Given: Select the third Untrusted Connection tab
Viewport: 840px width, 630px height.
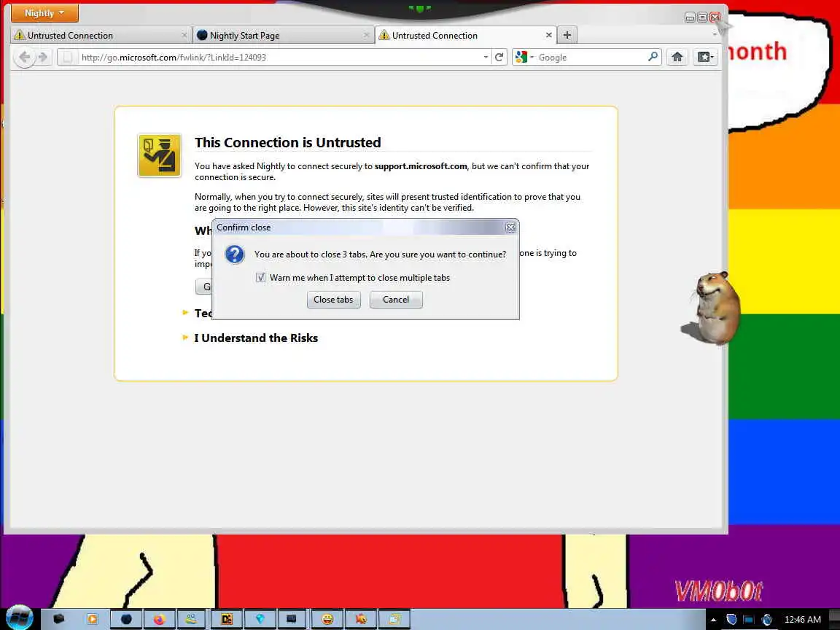Looking at the screenshot, I should tap(465, 35).
